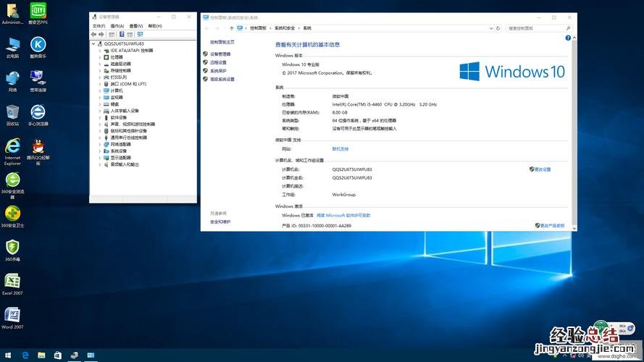Click the 搜索控制面板 search field
This screenshot has height=362, width=644.
click(x=538, y=28)
